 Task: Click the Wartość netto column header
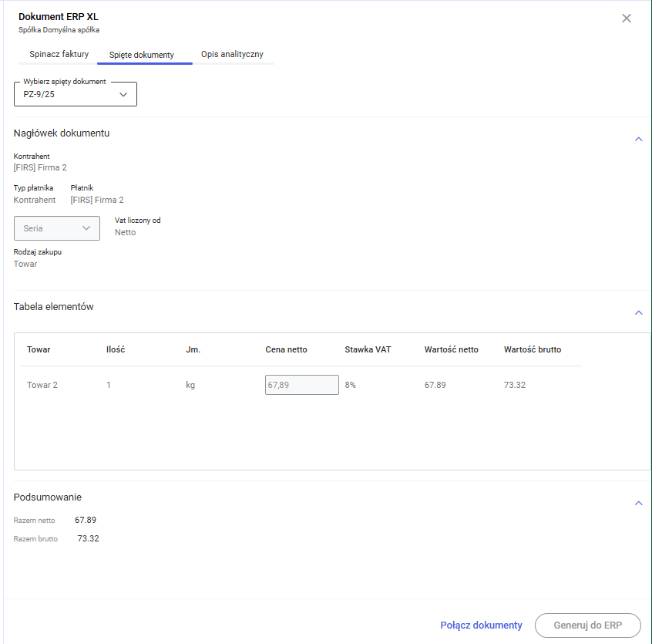[x=451, y=349]
